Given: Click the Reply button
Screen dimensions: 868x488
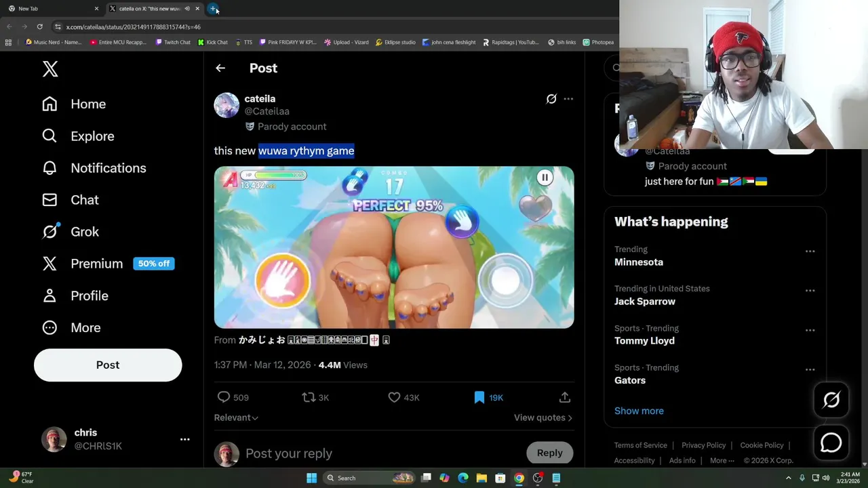Looking at the screenshot, I should [550, 453].
